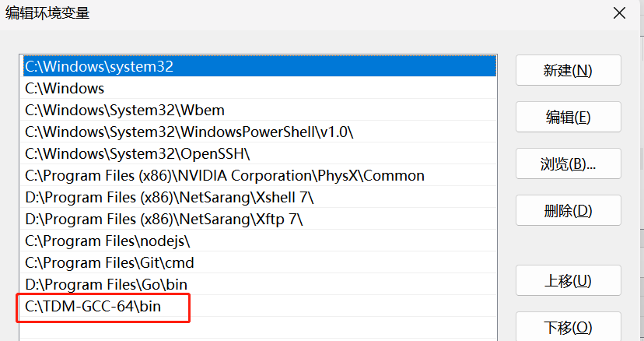Click the 新建(N) button
This screenshot has height=341, width=644.
[568, 70]
